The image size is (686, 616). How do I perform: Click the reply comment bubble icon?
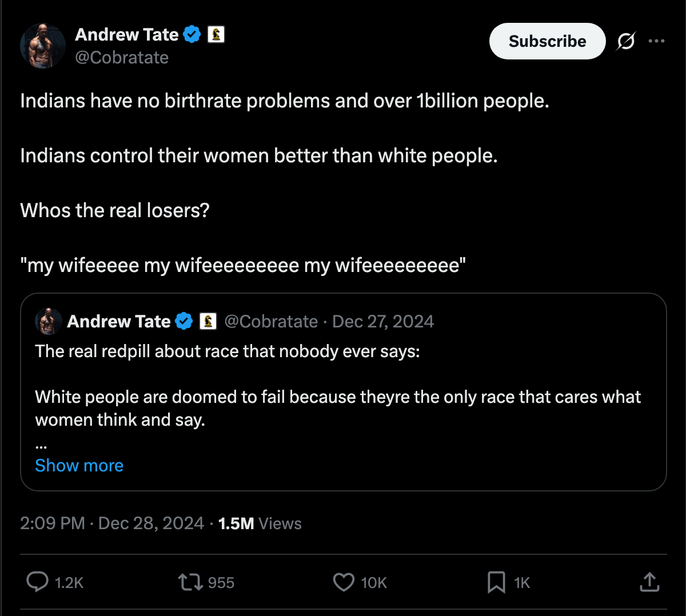click(38, 582)
